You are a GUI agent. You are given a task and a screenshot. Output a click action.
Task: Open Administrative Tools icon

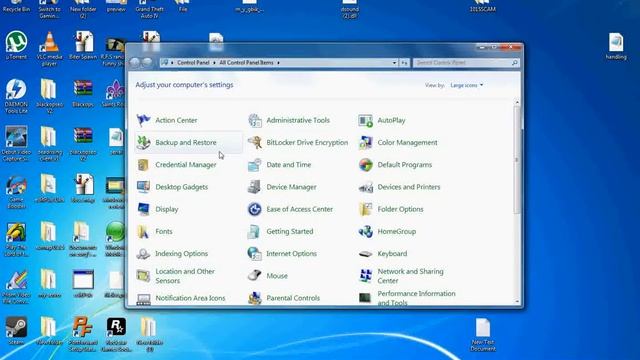(255, 120)
